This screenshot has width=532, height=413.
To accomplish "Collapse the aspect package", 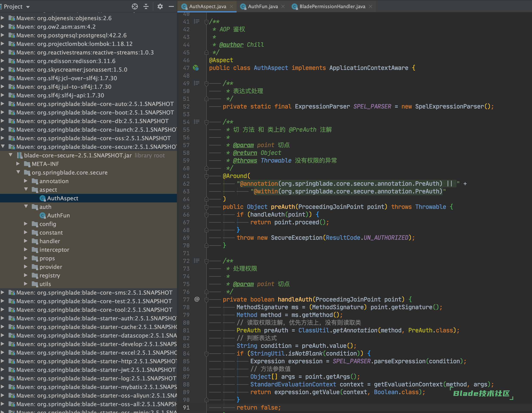I will (x=26, y=189).
